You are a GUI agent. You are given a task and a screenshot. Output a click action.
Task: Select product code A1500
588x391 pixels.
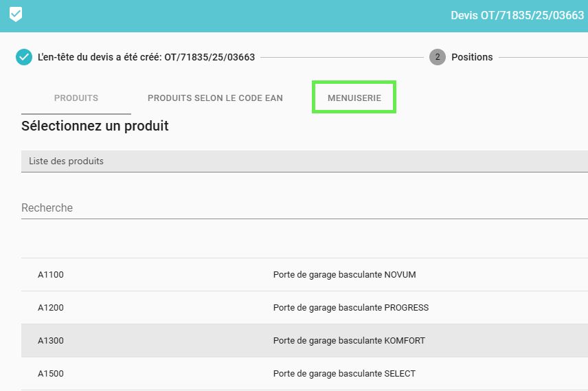point(51,374)
